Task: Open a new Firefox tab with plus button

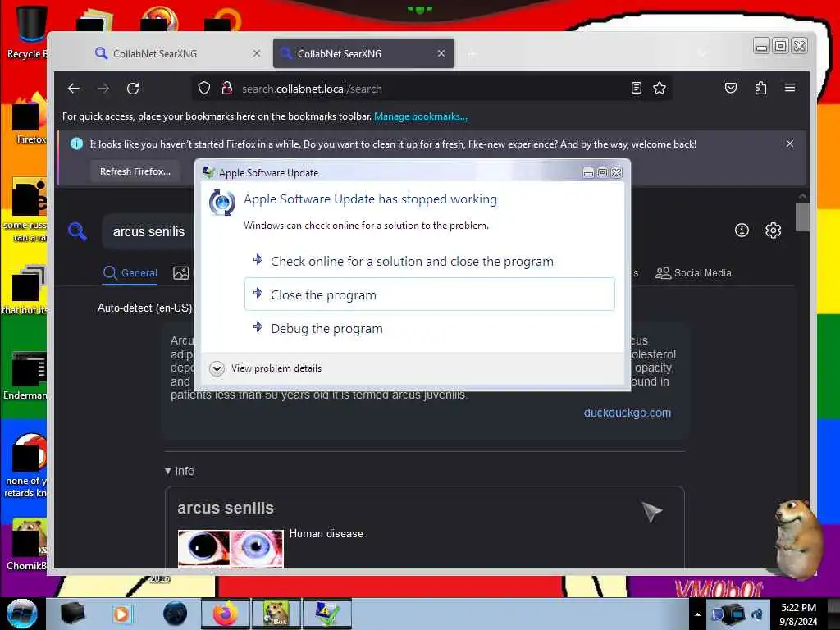Action: tap(472, 54)
